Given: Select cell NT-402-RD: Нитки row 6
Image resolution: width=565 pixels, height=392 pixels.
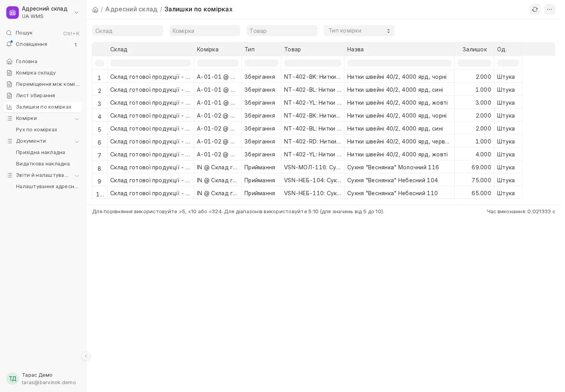Looking at the screenshot, I should [x=312, y=142].
